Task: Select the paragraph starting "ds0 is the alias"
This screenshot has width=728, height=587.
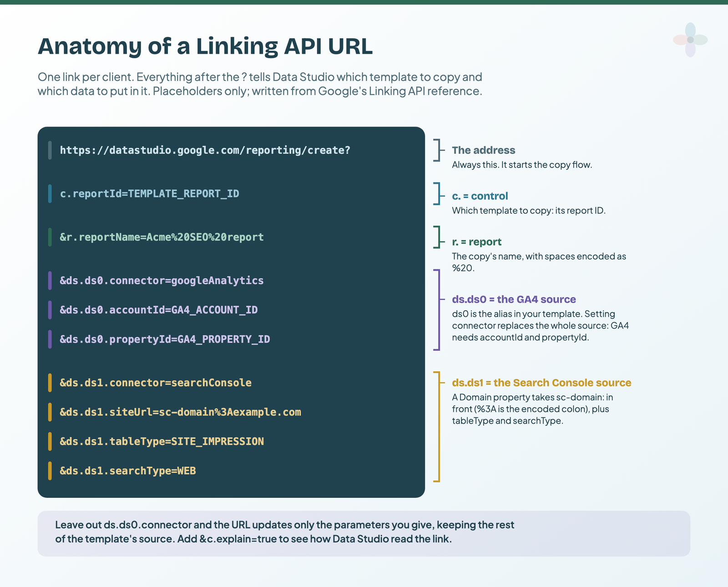Action: tap(541, 325)
